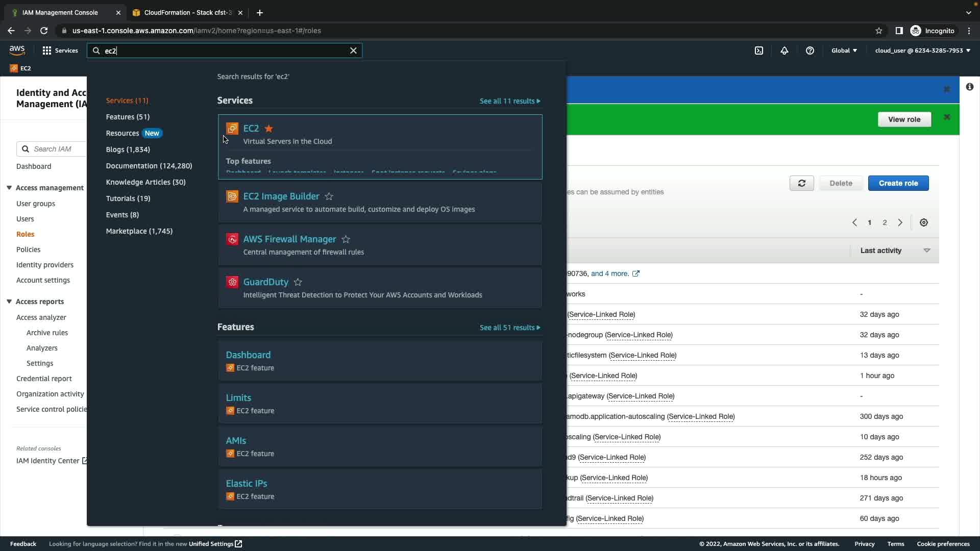Favorite EC2 Image Builder star
This screenshot has width=980, height=551.
click(329, 196)
